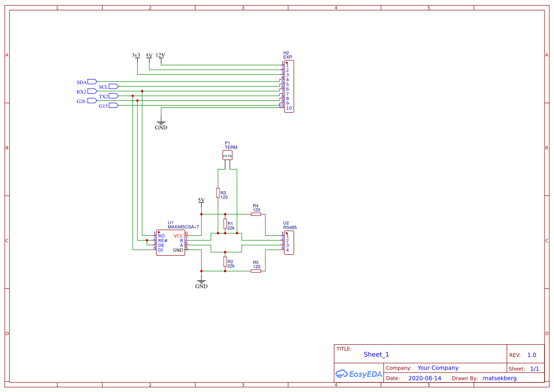Click the 12V power symbol at top
This screenshot has width=554, height=392.
tap(160, 56)
